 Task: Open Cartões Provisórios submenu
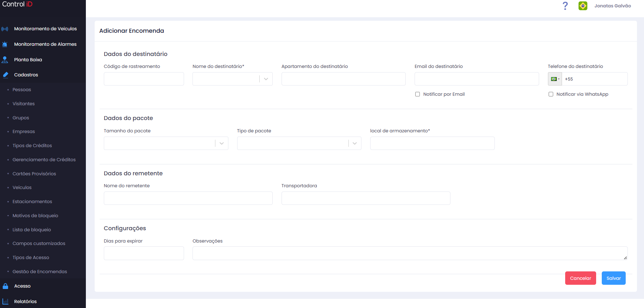34,174
